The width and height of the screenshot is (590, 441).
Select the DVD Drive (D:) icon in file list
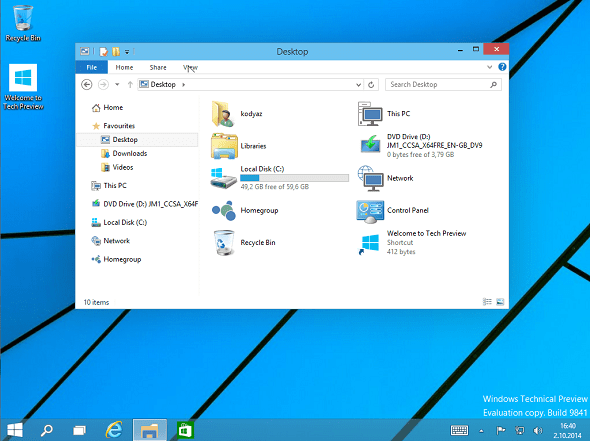click(370, 145)
